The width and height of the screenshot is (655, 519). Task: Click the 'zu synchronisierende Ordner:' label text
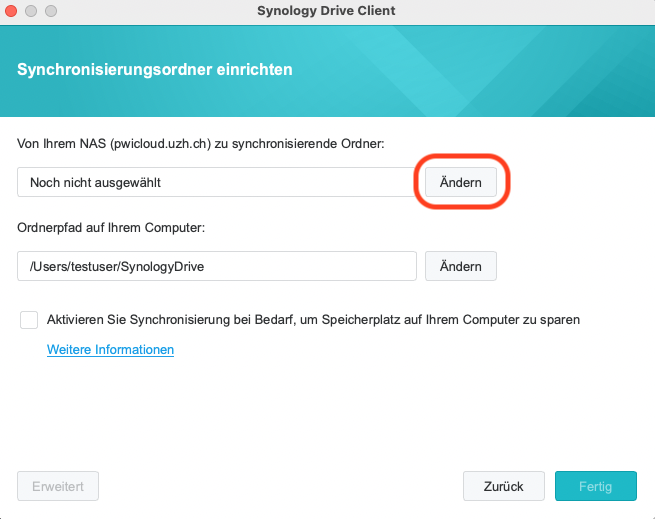click(300, 144)
